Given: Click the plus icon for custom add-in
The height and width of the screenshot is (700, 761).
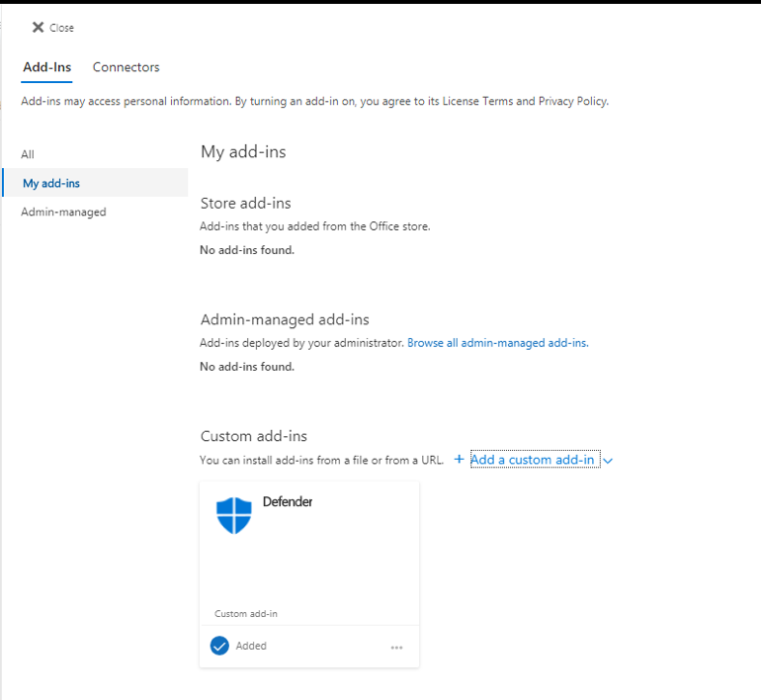Looking at the screenshot, I should (x=459, y=460).
